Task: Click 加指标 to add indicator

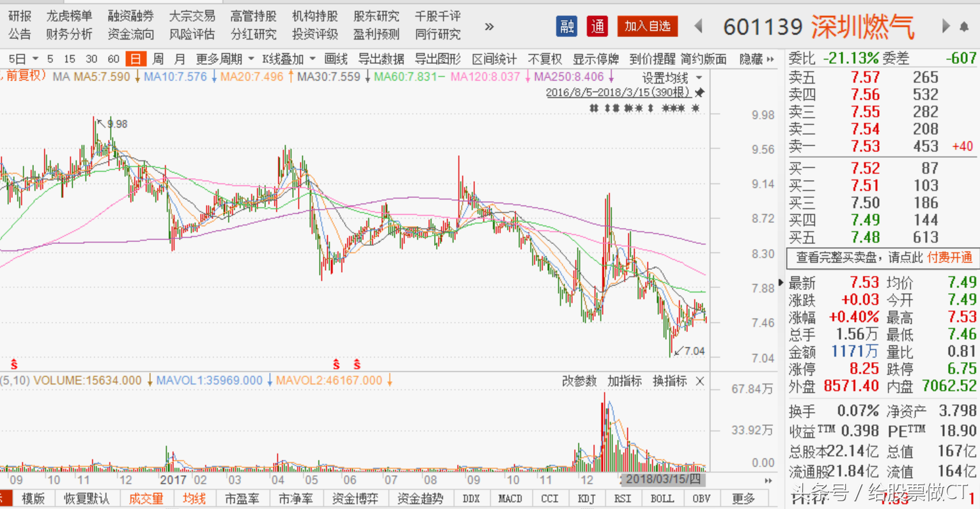Action: [625, 381]
